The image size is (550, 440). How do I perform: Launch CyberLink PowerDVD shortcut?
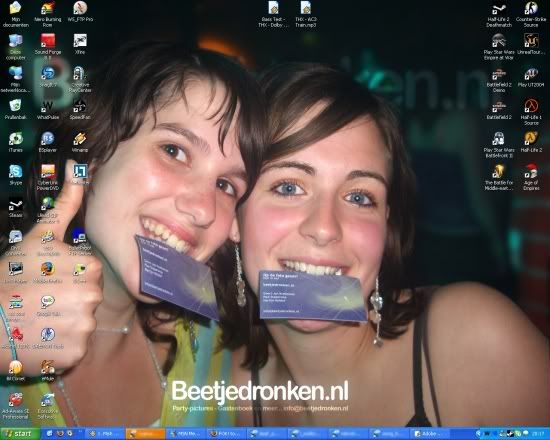click(x=48, y=177)
